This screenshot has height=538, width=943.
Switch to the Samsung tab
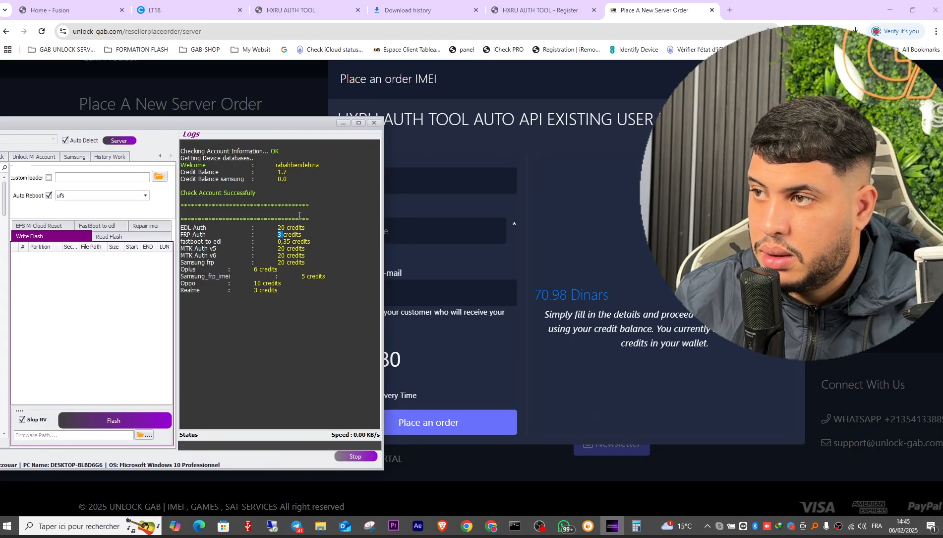[75, 157]
